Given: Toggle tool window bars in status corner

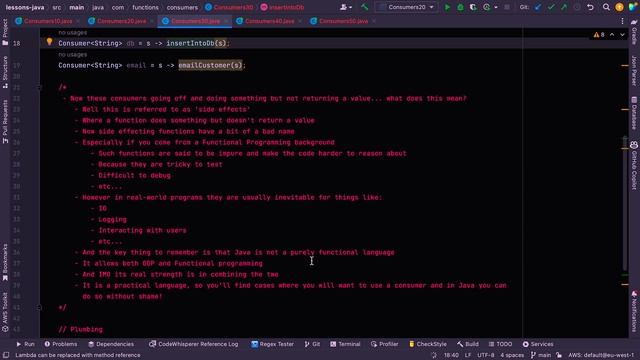Looking at the screenshot, I should pos(6,355).
